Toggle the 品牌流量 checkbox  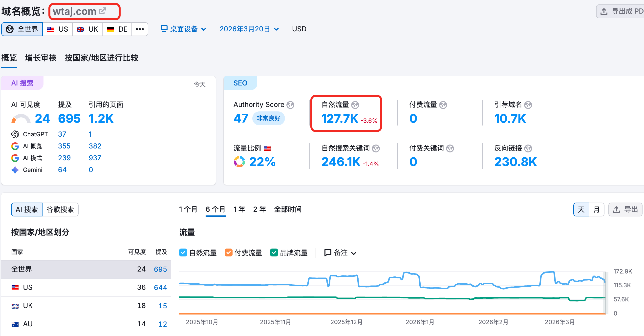(x=274, y=252)
